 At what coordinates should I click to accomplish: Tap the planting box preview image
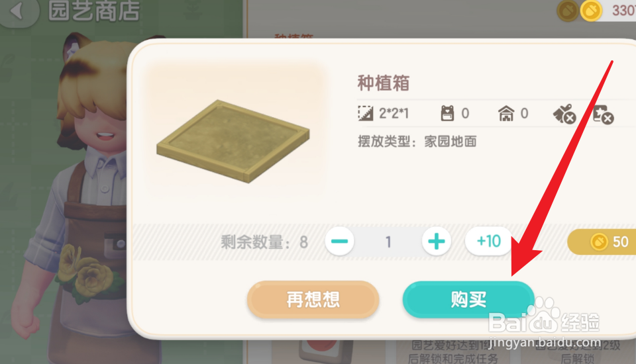pyautogui.click(x=233, y=141)
